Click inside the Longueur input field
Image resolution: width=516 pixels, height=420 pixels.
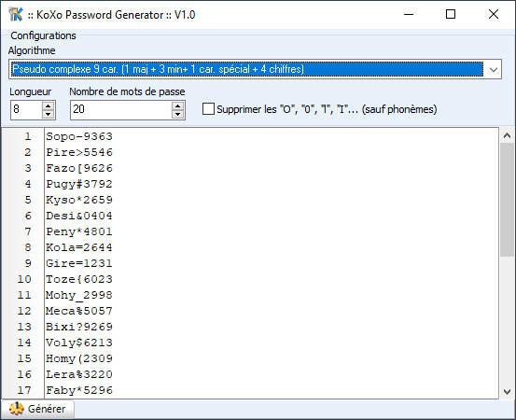click(26, 109)
